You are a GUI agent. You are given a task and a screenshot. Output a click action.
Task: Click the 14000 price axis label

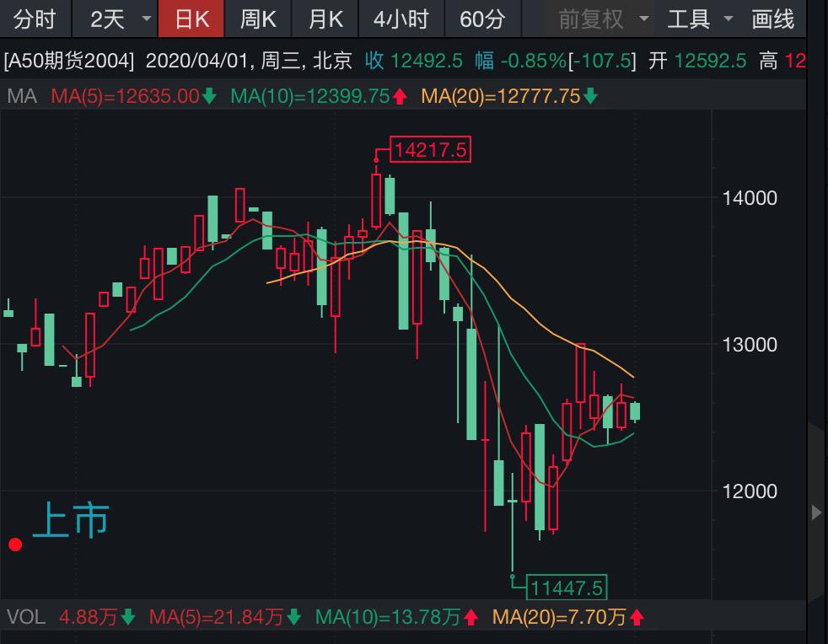(750, 198)
